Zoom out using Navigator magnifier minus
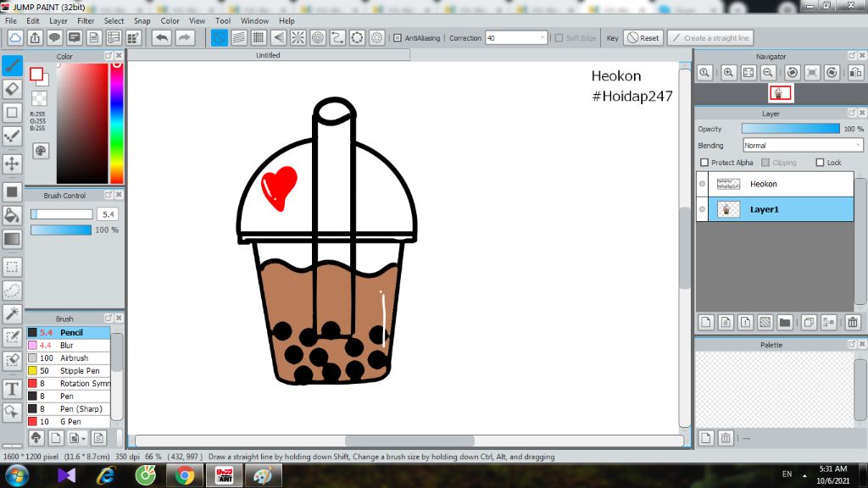 pyautogui.click(x=768, y=73)
